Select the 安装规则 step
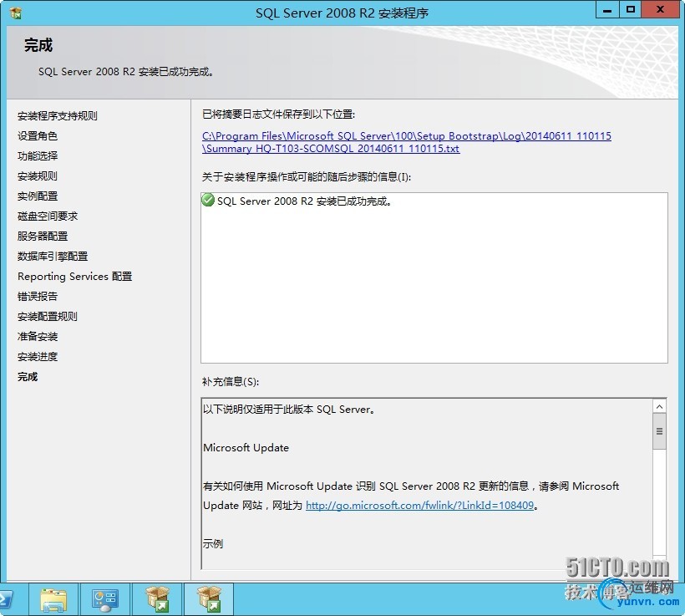685x616 pixels. tap(38, 176)
